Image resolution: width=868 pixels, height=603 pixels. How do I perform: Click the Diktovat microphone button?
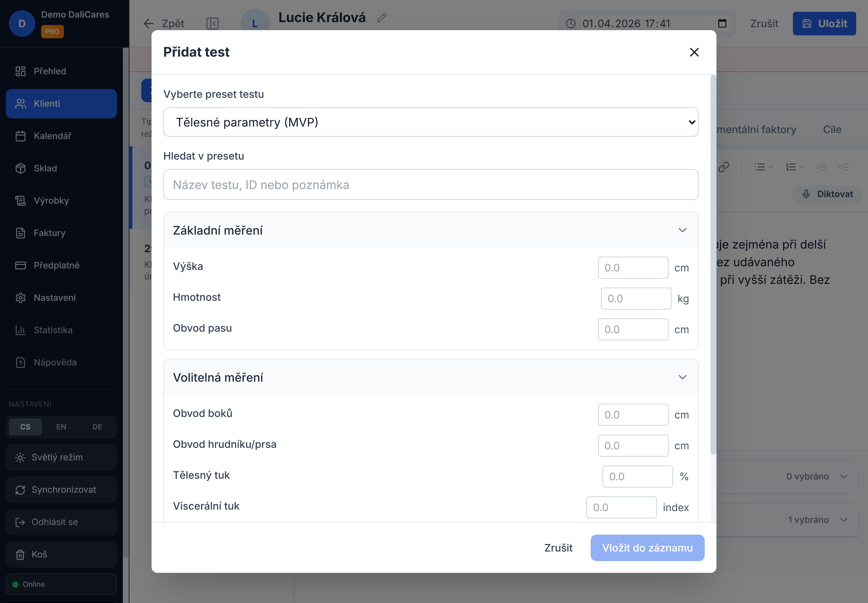tap(827, 194)
